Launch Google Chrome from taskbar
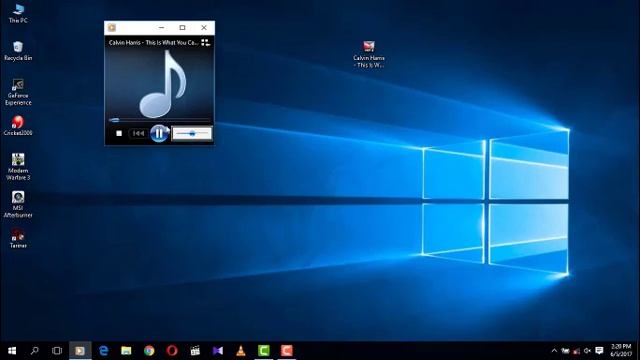The height and width of the screenshot is (360, 640). 149,351
